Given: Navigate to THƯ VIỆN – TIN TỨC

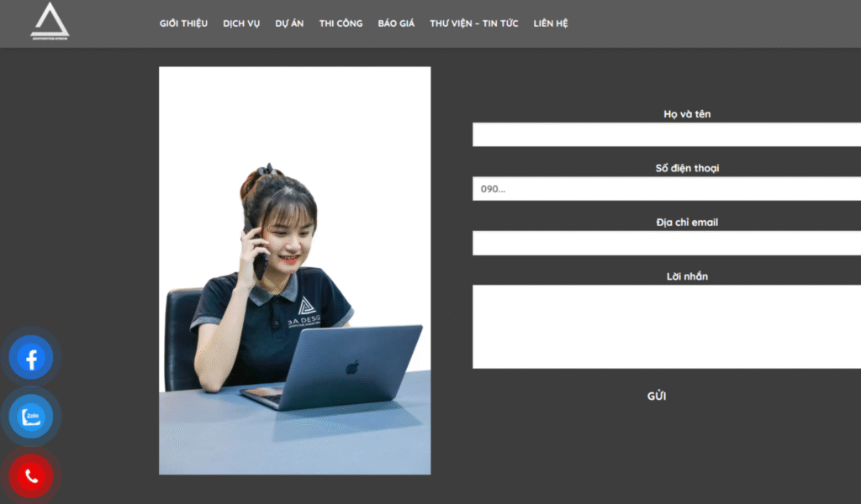Looking at the screenshot, I should click(x=473, y=24).
